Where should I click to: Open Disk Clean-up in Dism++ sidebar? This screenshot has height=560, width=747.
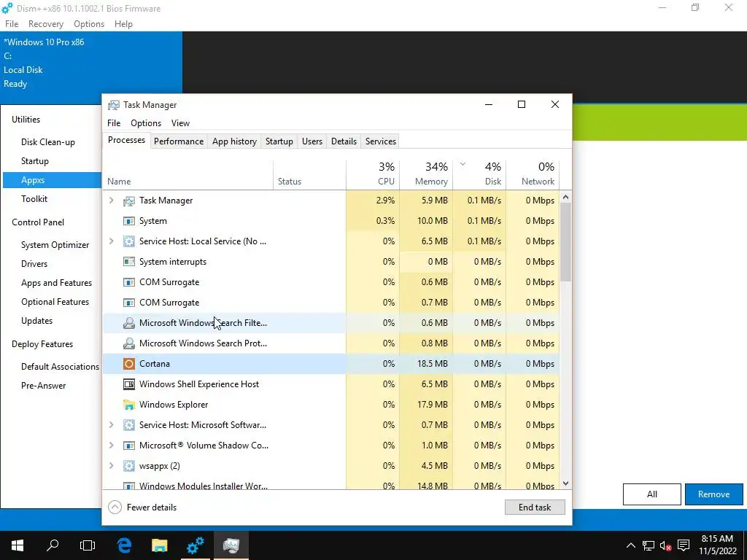pos(48,142)
